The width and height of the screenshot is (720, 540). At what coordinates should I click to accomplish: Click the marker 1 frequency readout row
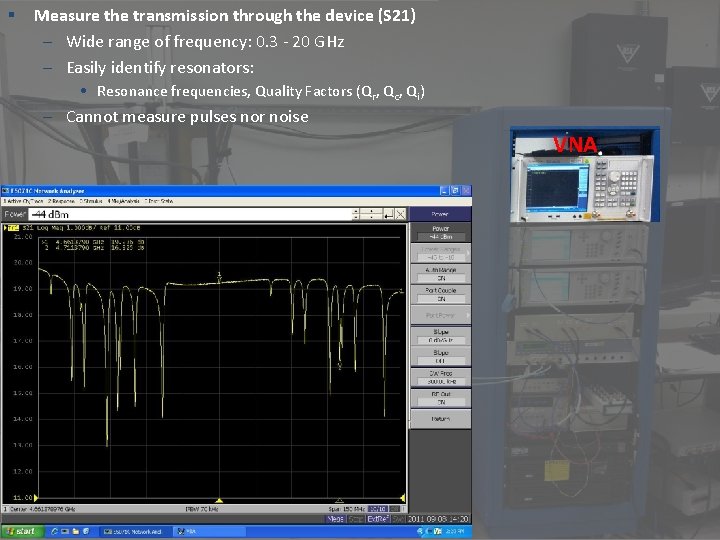pyautogui.click(x=93, y=242)
